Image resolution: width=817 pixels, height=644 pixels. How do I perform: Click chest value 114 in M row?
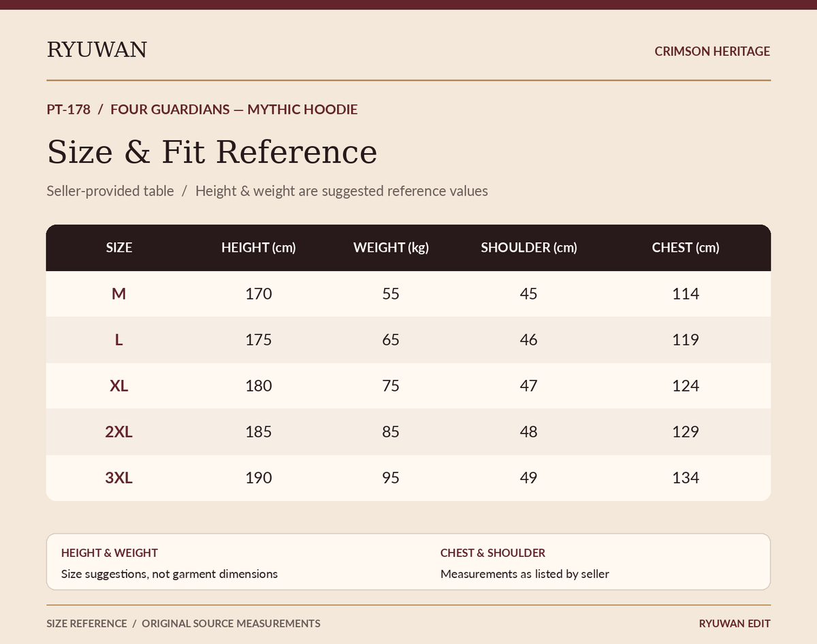coord(686,294)
